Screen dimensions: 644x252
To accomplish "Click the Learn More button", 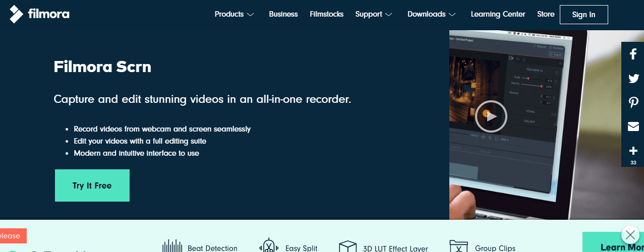I will point(613,242).
